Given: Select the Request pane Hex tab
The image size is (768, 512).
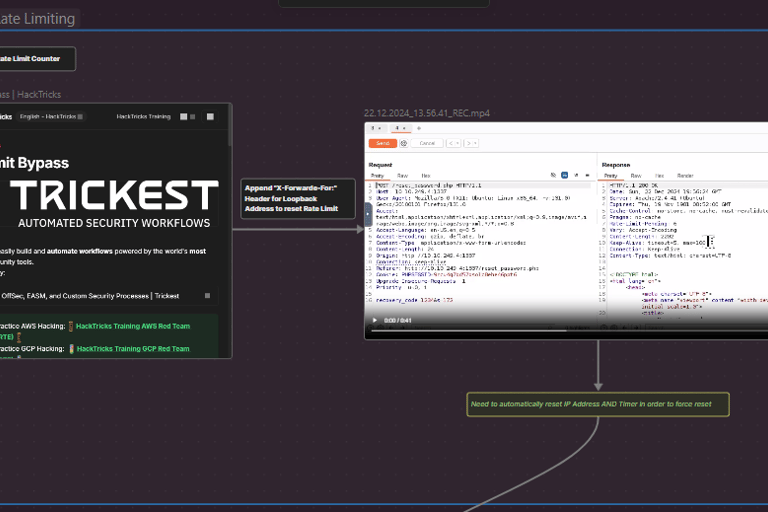Looking at the screenshot, I should pyautogui.click(x=426, y=175).
